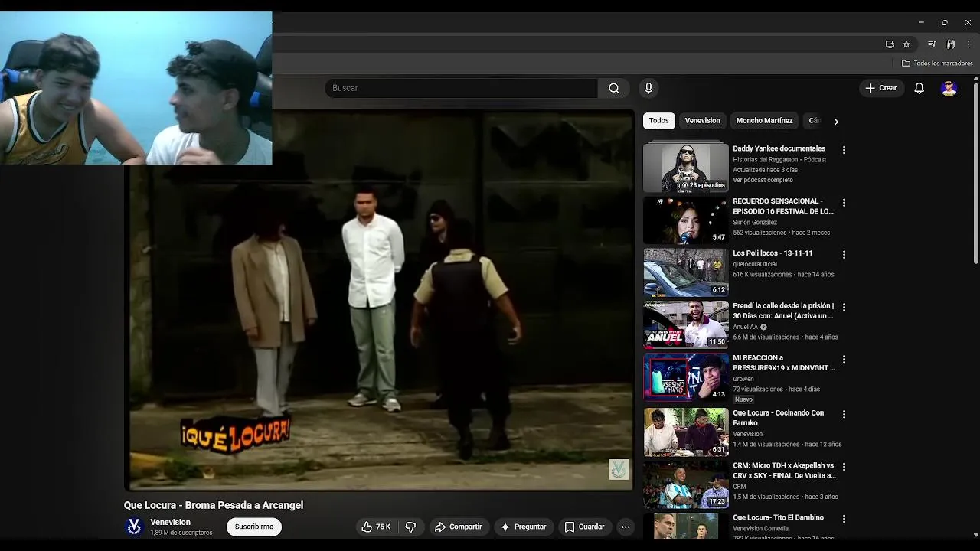Open the browser media controls icon
This screenshot has height=551, width=980.
coord(932,44)
